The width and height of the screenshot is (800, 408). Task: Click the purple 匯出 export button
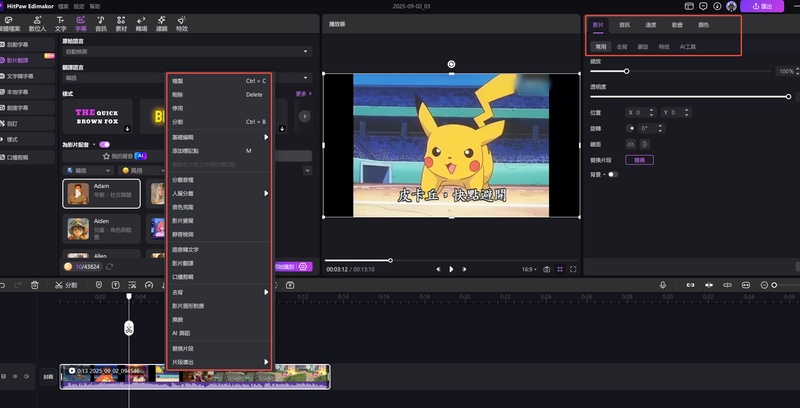pos(762,6)
